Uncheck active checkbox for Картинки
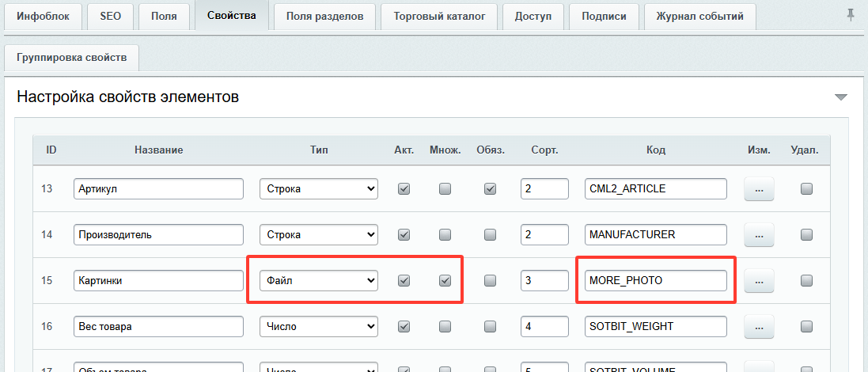 coord(404,281)
